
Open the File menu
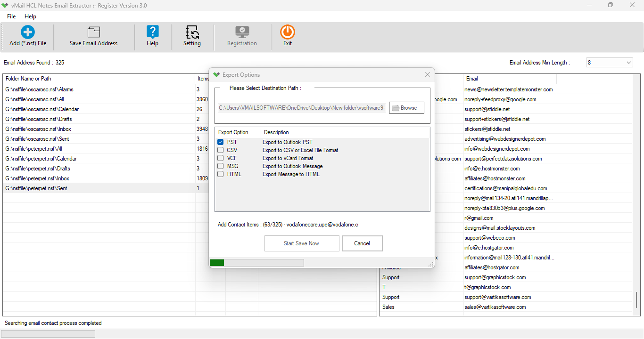pyautogui.click(x=11, y=16)
